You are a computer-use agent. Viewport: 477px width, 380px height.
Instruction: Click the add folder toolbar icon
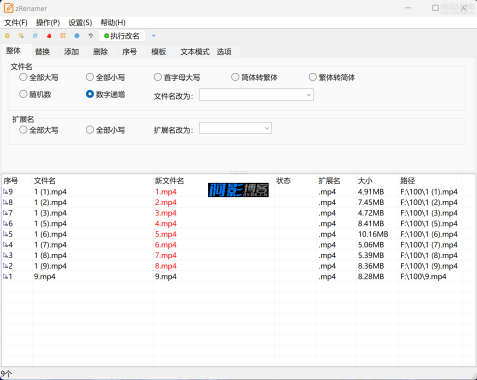click(21, 36)
